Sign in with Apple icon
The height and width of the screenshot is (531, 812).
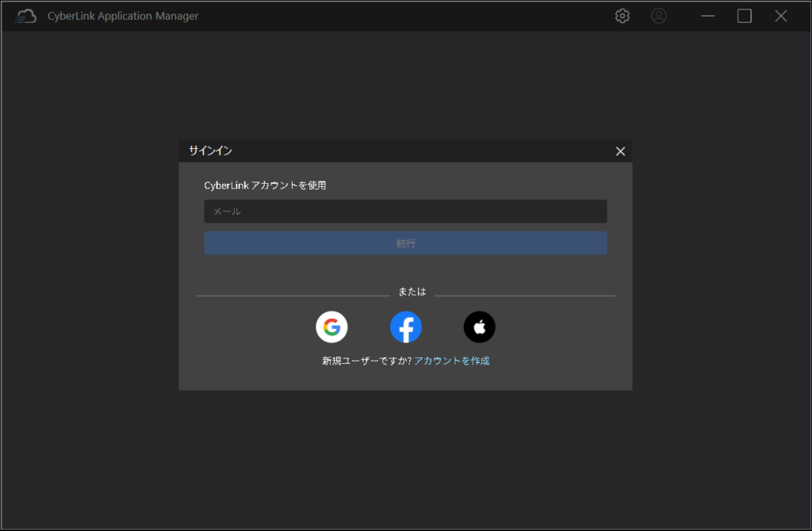[480, 327]
